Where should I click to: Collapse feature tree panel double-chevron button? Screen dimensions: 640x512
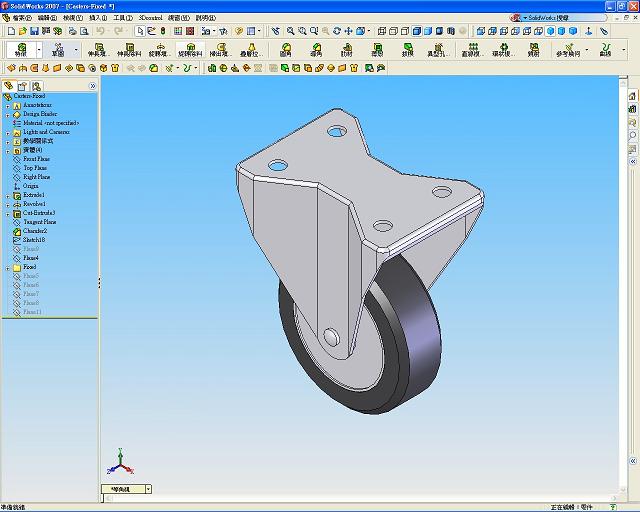pos(93,86)
